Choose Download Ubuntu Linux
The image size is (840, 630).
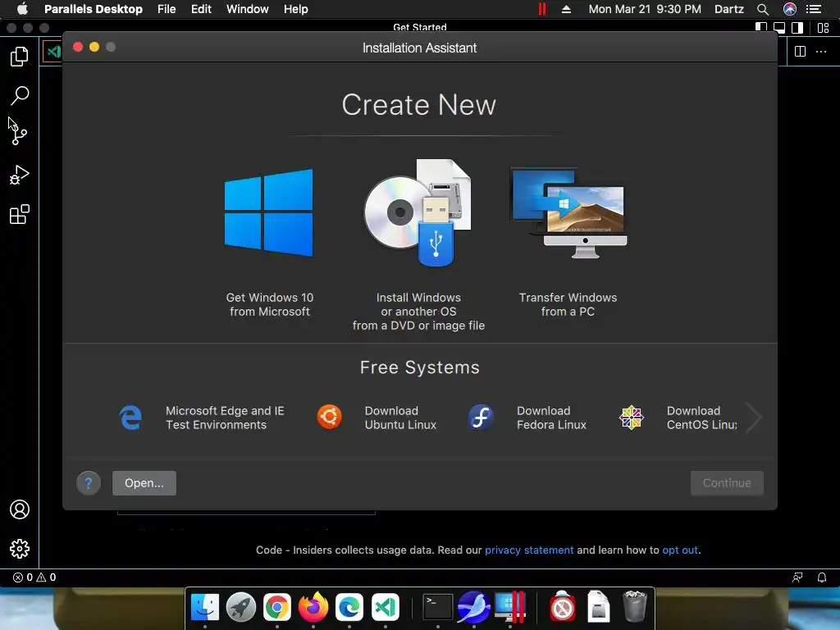[377, 418]
